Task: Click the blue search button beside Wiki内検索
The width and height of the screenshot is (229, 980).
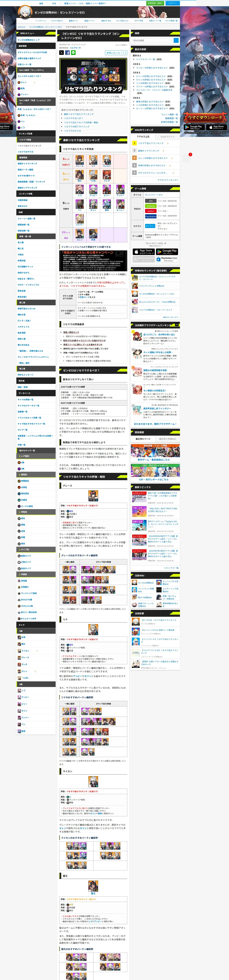Action: [x=176, y=40]
